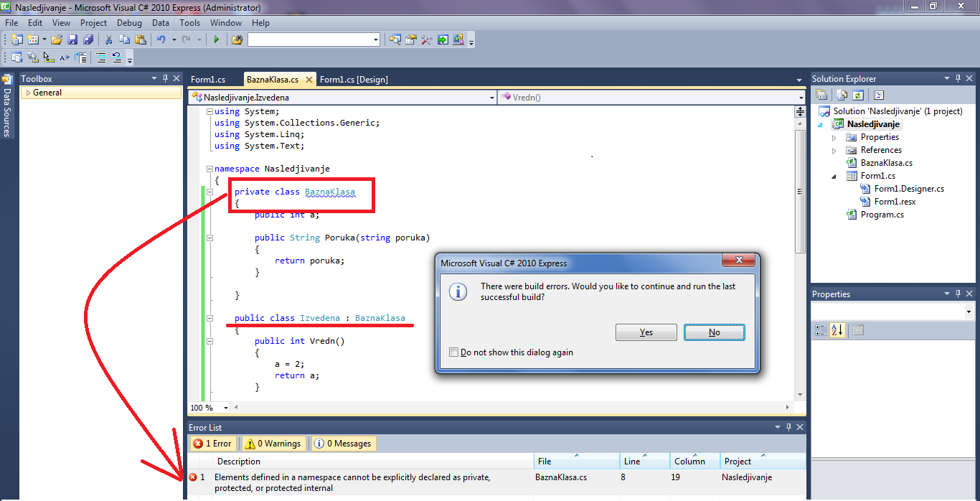Click the display word completion icon
980x501 pixels.
[x=65, y=57]
